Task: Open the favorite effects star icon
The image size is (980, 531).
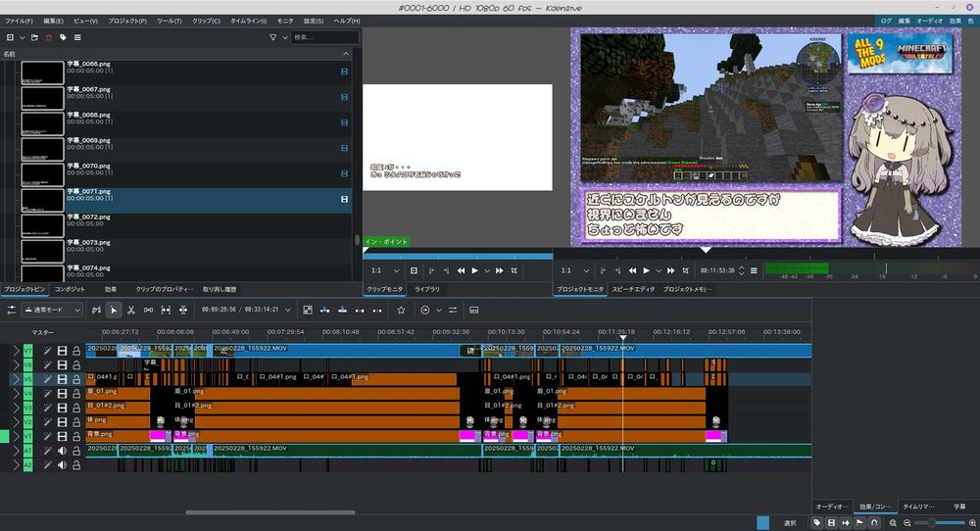Action: tap(401, 310)
